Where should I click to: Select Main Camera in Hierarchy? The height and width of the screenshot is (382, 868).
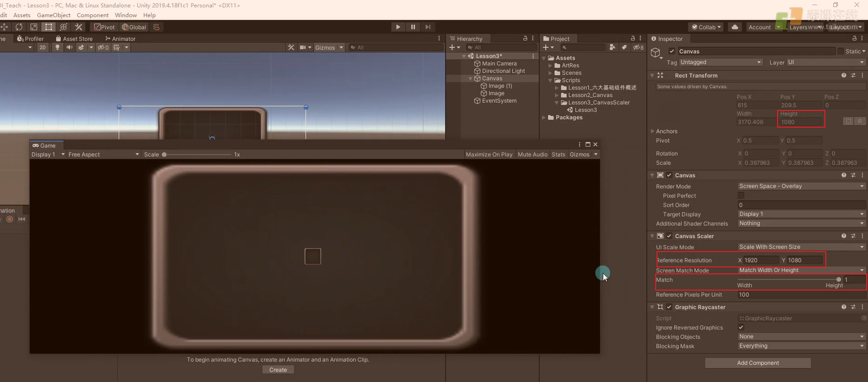click(x=499, y=64)
